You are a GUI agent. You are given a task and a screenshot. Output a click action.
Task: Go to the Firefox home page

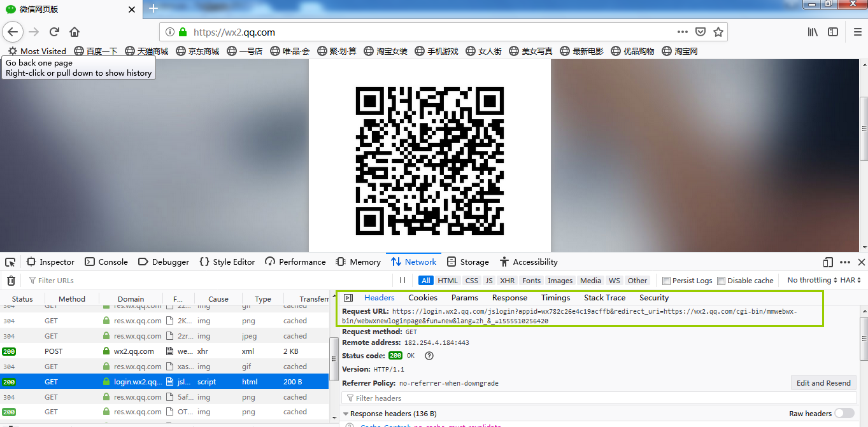75,32
